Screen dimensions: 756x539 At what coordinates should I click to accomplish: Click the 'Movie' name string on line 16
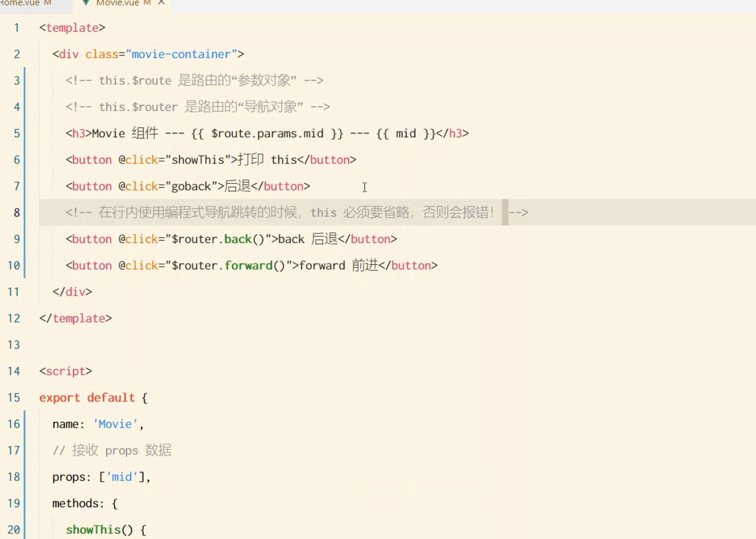coord(115,424)
